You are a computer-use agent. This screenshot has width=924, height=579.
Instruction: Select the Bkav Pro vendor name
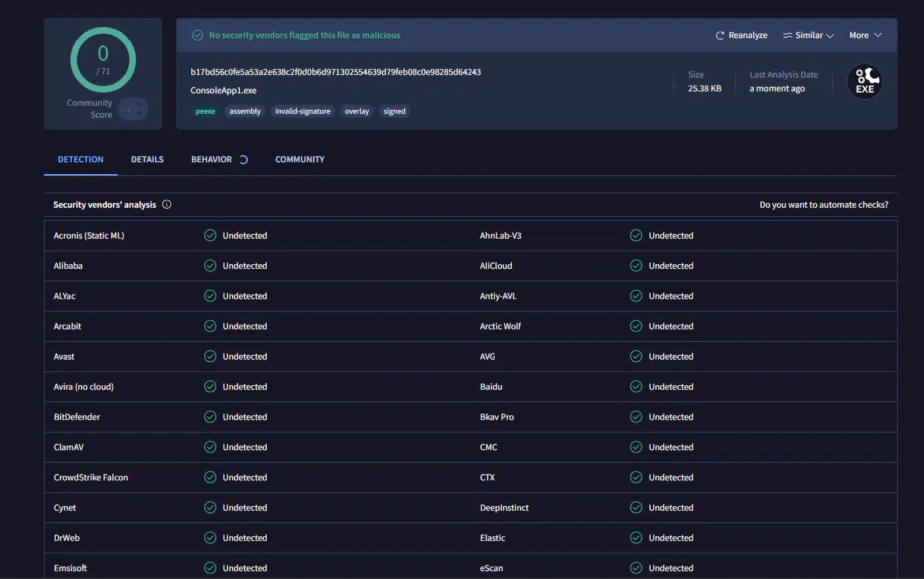(x=497, y=417)
